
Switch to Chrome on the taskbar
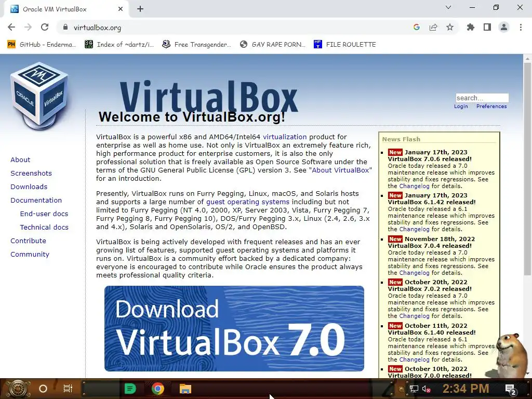(158, 389)
